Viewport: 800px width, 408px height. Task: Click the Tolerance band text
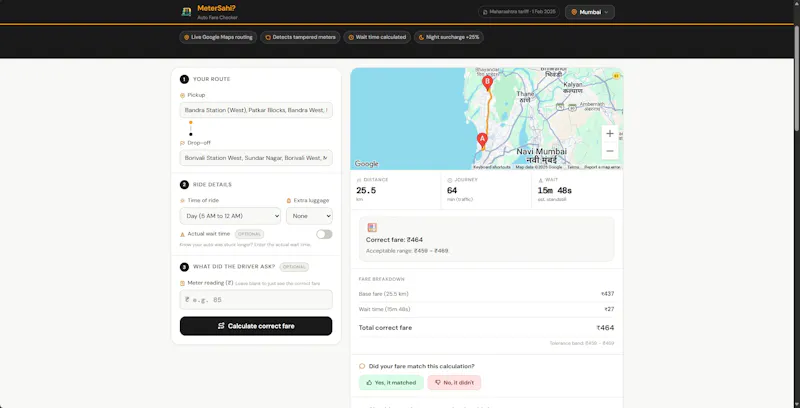coord(582,343)
